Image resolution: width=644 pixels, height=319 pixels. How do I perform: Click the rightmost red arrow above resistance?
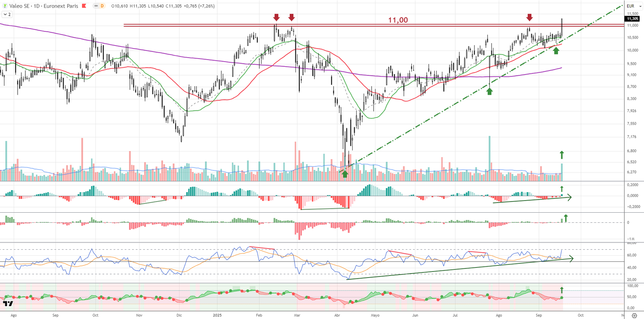pos(529,17)
